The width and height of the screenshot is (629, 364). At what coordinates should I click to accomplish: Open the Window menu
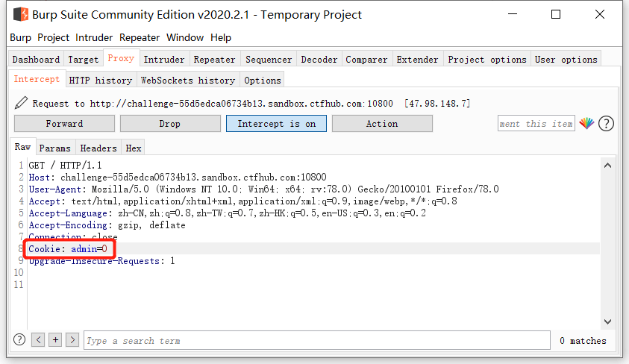(x=185, y=38)
